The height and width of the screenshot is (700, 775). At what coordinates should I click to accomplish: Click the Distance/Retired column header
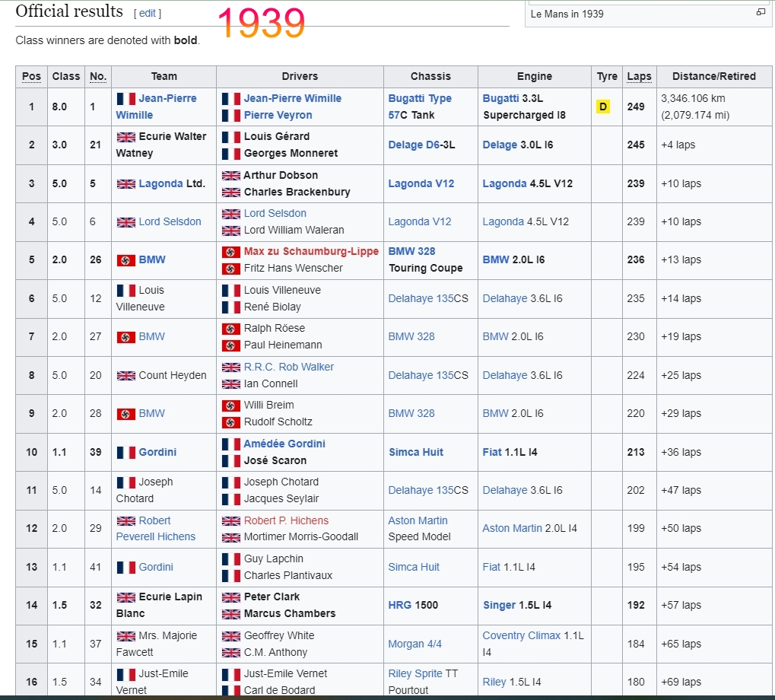pyautogui.click(x=713, y=77)
